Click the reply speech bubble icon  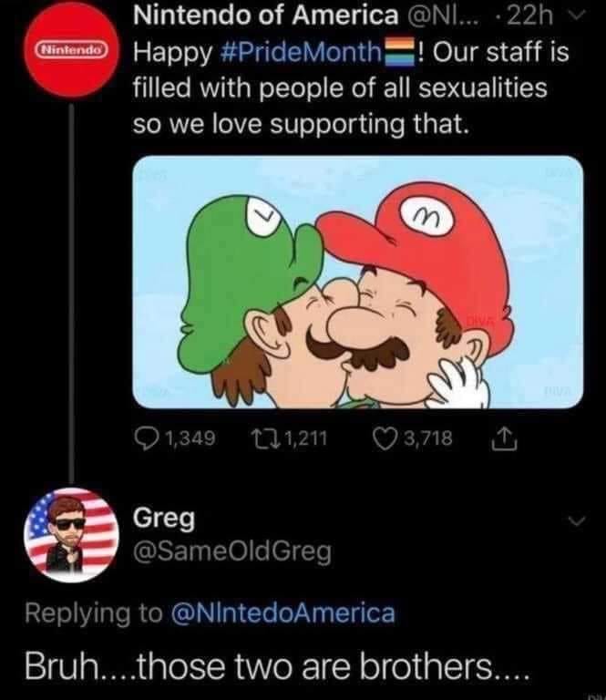[149, 440]
